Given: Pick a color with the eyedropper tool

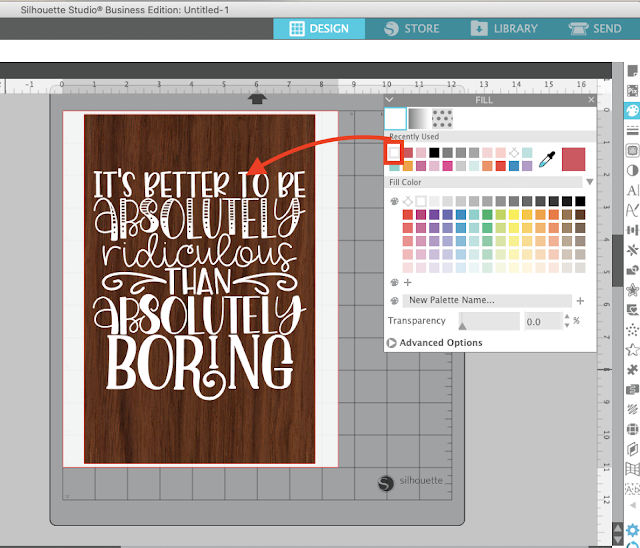Looking at the screenshot, I should point(547,159).
